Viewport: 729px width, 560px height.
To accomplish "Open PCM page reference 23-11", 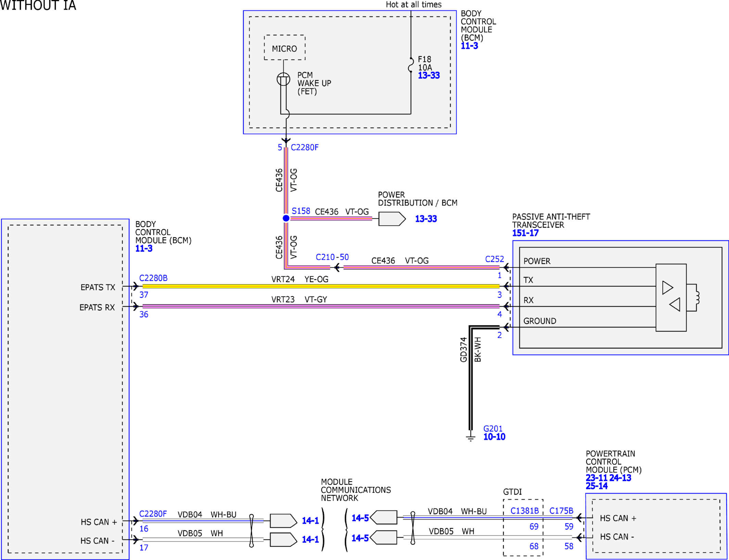I will [597, 478].
